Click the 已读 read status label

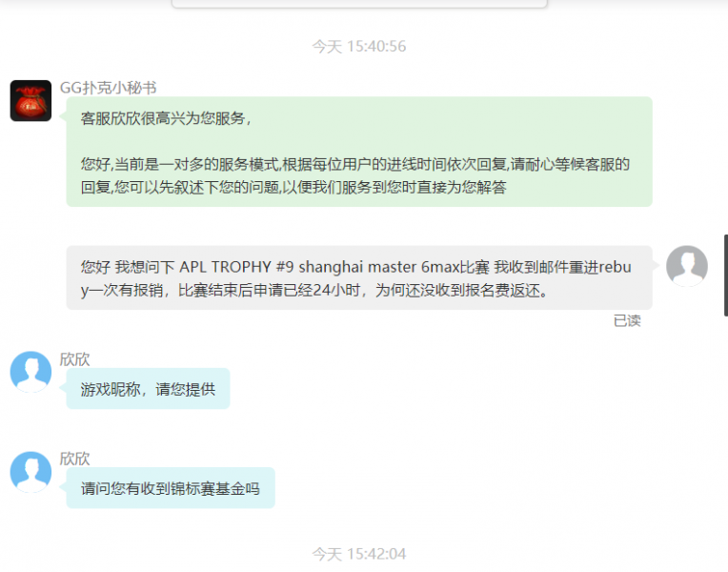click(627, 320)
